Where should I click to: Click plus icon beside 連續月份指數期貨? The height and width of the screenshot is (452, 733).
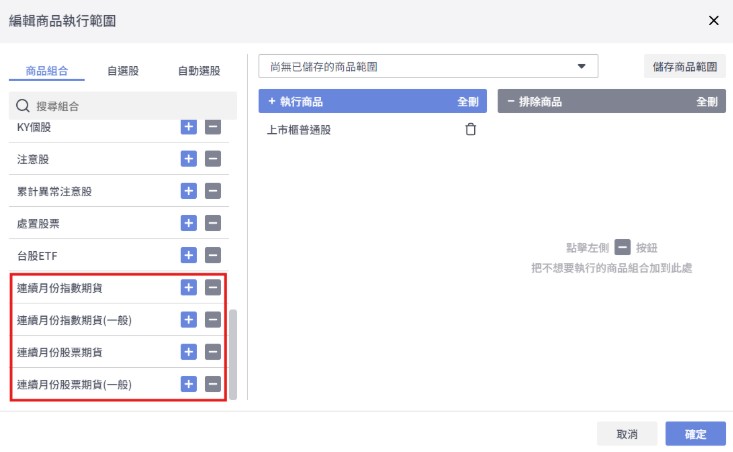[x=189, y=288]
